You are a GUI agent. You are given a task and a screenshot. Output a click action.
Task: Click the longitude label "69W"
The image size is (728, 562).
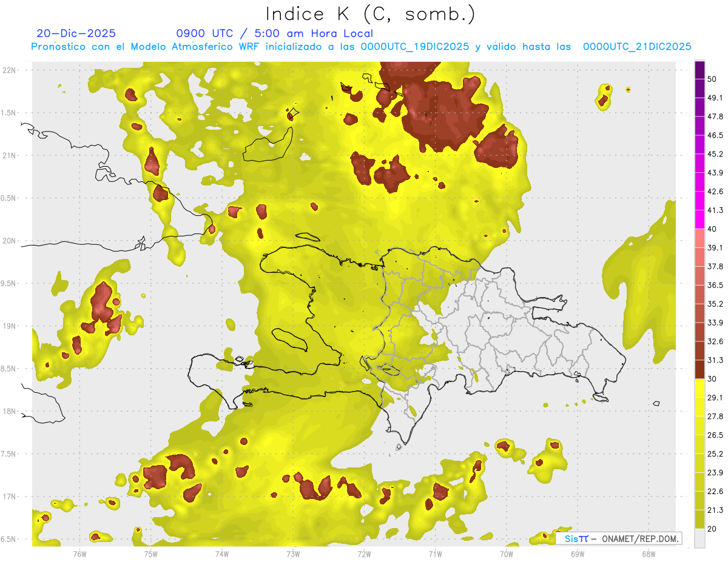(578, 554)
